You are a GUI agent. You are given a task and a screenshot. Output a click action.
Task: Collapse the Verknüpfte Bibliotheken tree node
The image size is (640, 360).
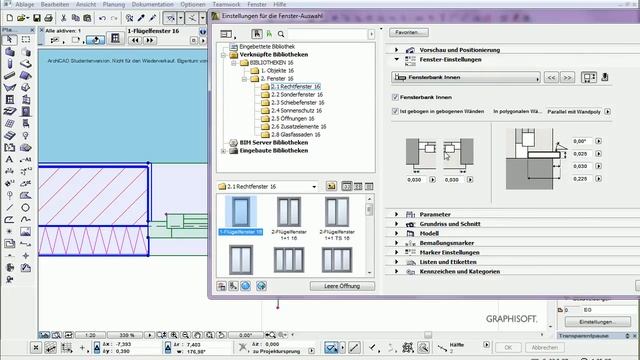(223, 55)
